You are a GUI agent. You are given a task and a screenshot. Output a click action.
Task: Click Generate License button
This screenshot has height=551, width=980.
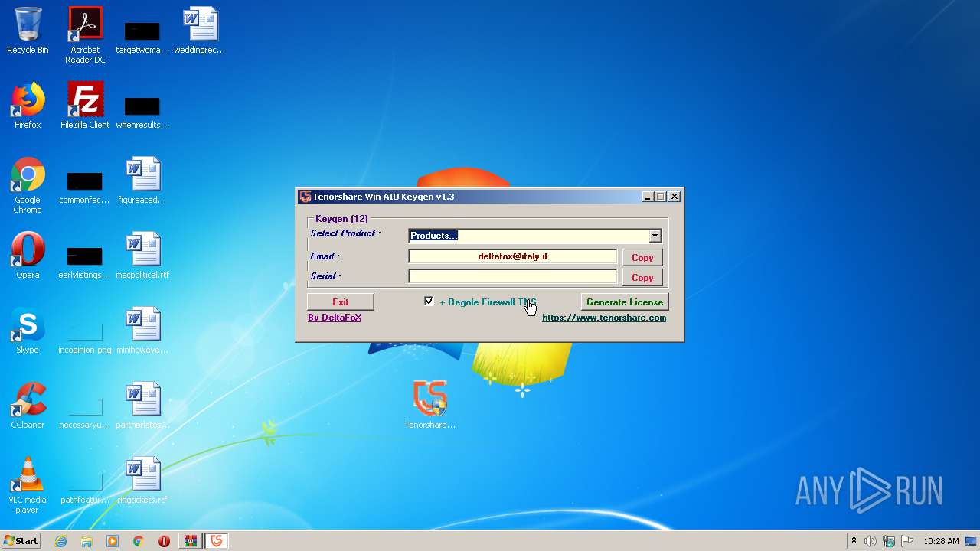pyautogui.click(x=625, y=302)
